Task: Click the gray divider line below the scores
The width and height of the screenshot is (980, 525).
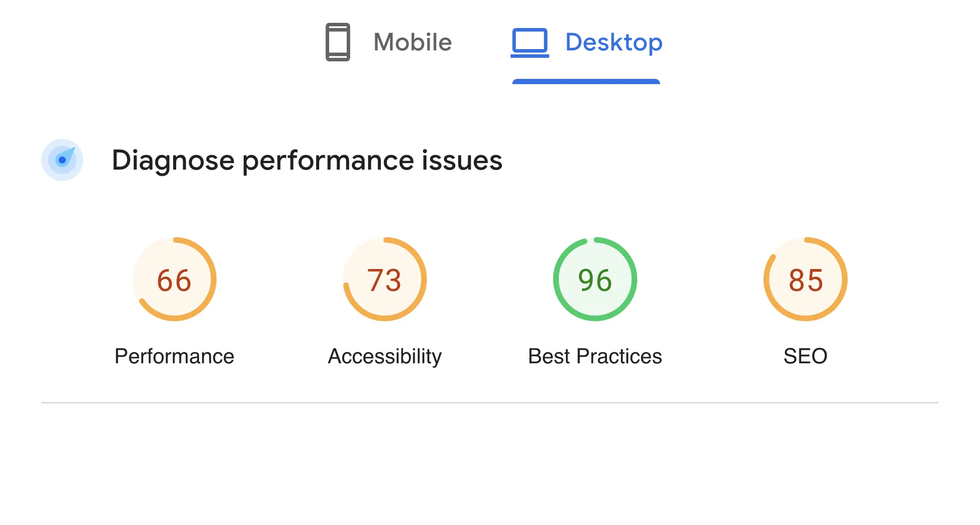Action: click(x=490, y=402)
